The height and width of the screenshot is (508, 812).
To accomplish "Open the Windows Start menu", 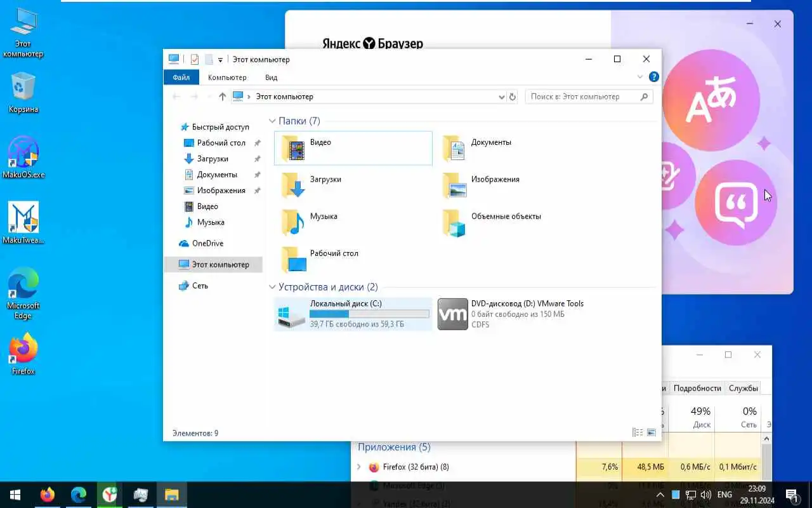I will (x=15, y=495).
